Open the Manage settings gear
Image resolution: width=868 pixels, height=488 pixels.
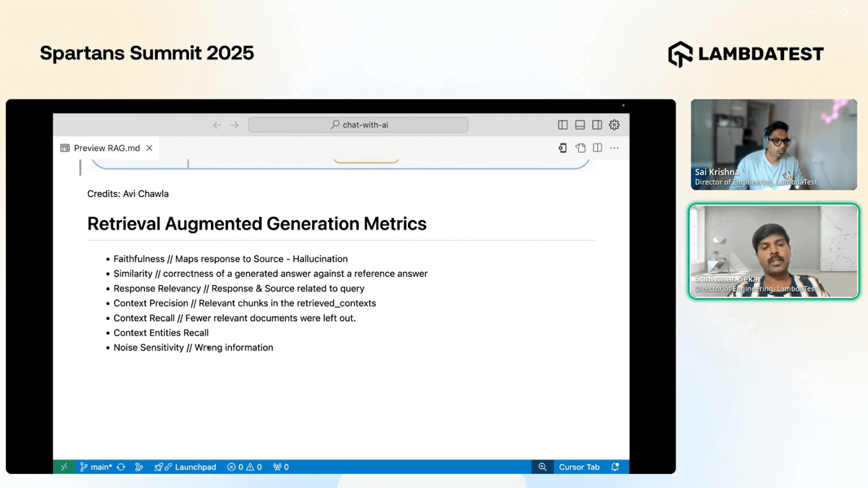pyautogui.click(x=615, y=124)
